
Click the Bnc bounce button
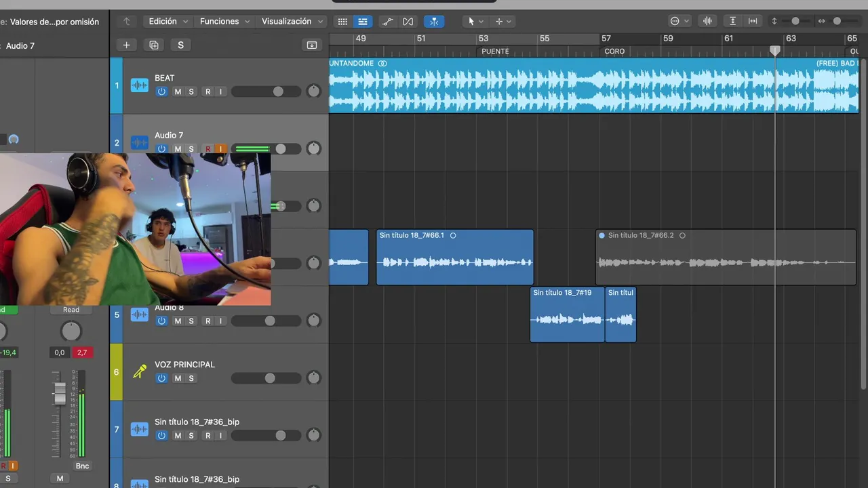point(82,466)
